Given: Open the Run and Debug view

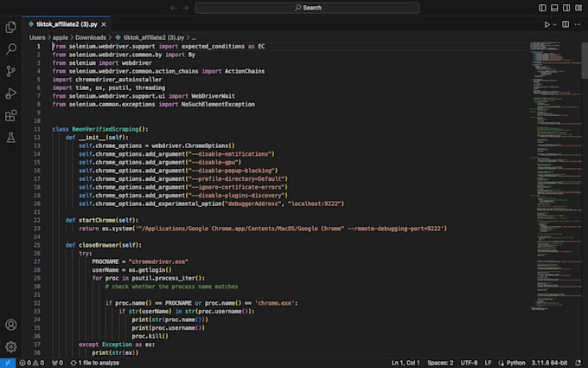Looking at the screenshot, I should [11, 94].
